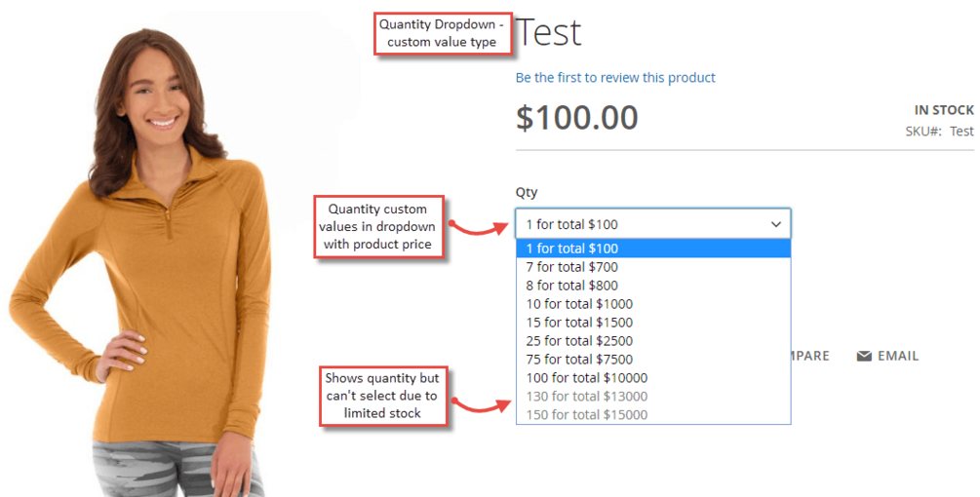980x497 pixels.
Task: Choose the highlighted 1 for total $100 option
Action: (653, 248)
